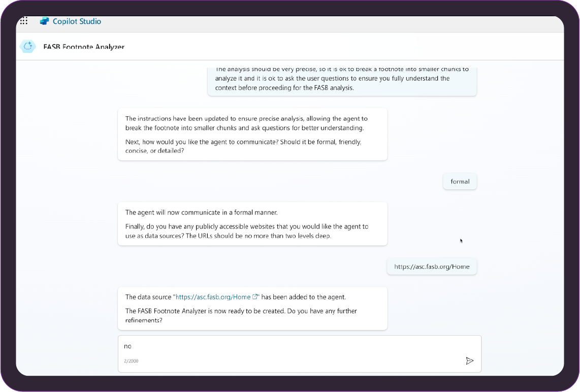Screen dimensions: 580x392
Task: Click the Copilot Studio logo icon
Action: [44, 21]
